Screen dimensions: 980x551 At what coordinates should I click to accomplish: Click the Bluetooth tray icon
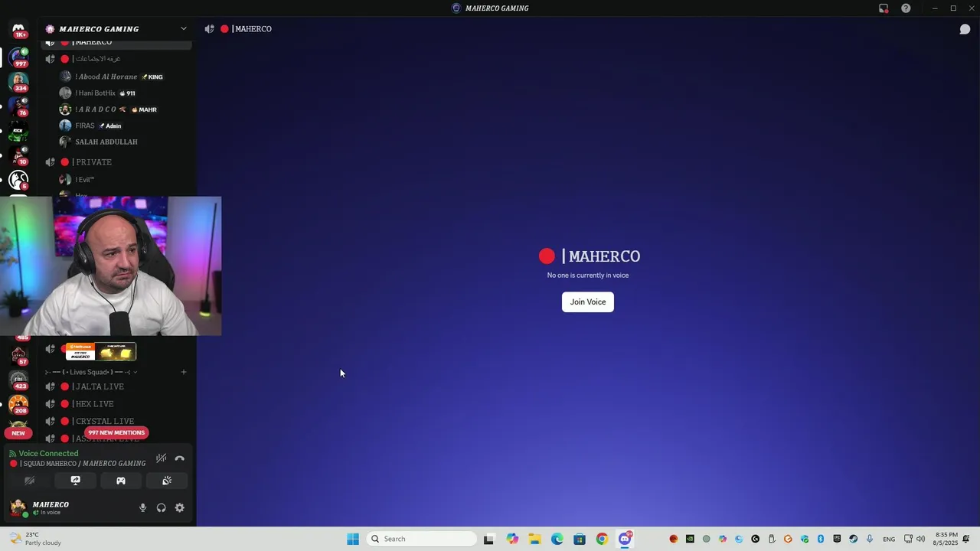pyautogui.click(x=821, y=539)
